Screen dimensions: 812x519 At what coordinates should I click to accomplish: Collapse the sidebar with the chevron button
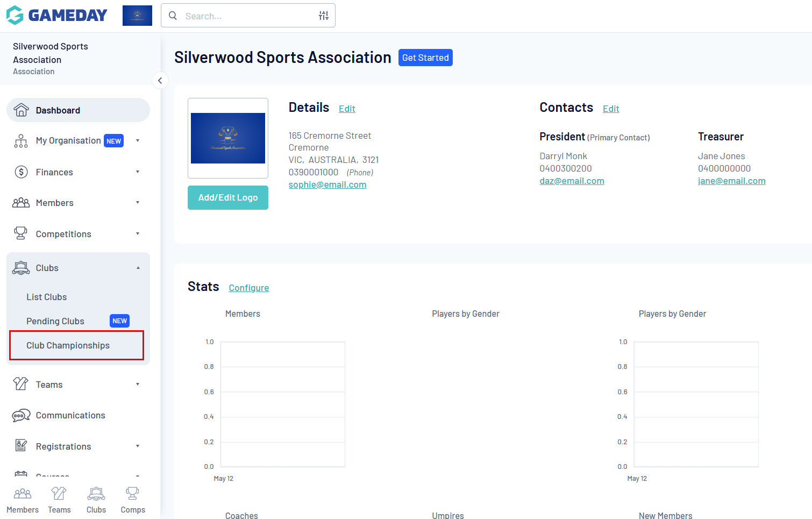(x=160, y=81)
